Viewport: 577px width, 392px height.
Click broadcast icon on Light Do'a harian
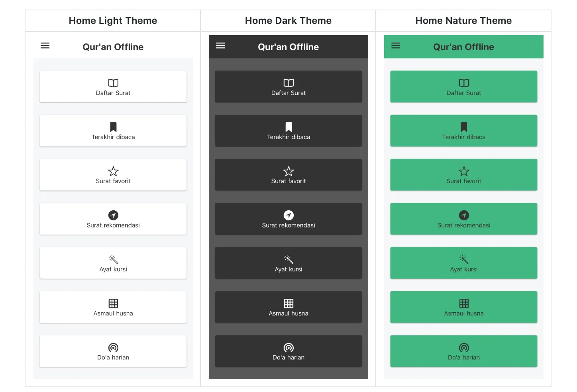tap(113, 347)
